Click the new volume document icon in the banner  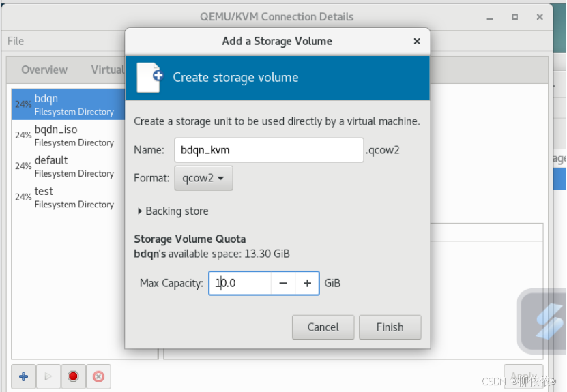[x=149, y=77]
